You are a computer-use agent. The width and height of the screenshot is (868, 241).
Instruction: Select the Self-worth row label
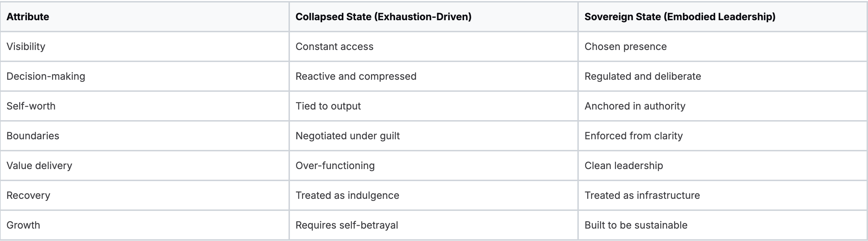point(31,106)
